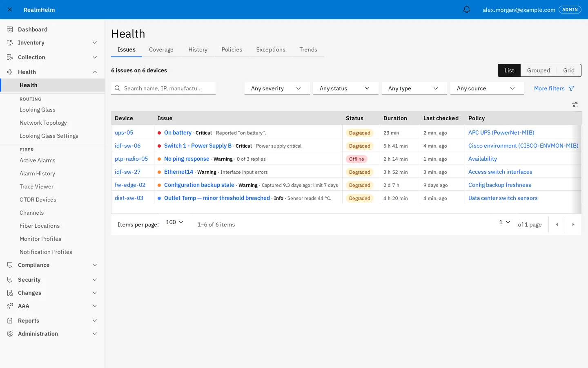
Task: Open Config backup freshness policy
Action: click(499, 185)
